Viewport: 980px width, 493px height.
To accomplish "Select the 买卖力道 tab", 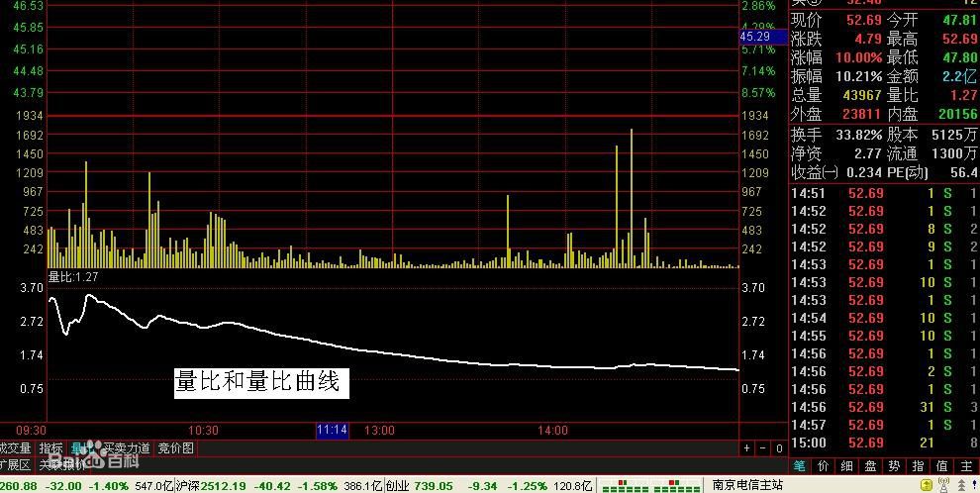I will [127, 448].
